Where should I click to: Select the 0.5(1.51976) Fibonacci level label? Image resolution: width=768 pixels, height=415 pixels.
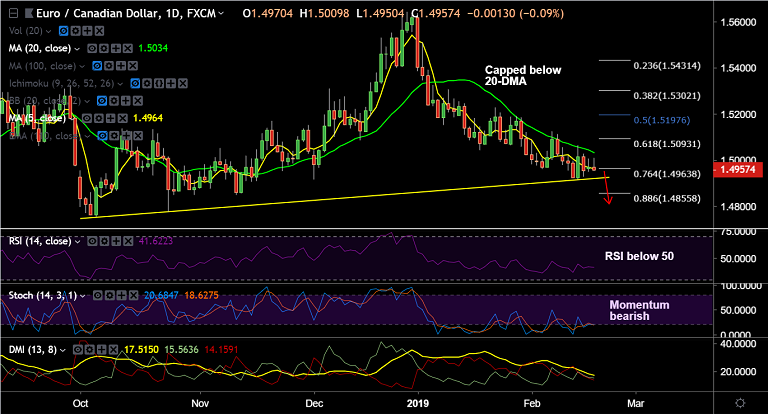click(662, 120)
